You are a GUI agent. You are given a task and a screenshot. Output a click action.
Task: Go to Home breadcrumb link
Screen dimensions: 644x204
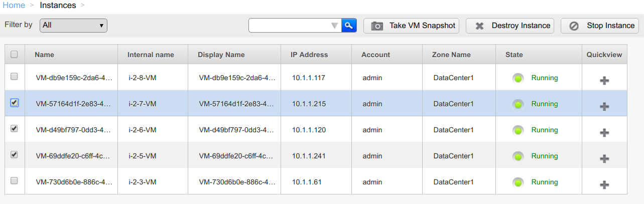pos(14,6)
